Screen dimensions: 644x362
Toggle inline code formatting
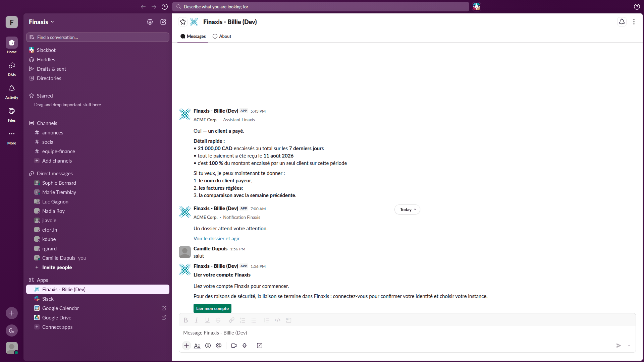coord(278,320)
